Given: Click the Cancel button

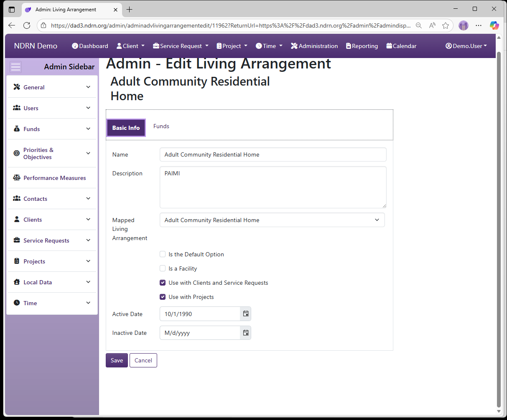Looking at the screenshot, I should pyautogui.click(x=143, y=360).
